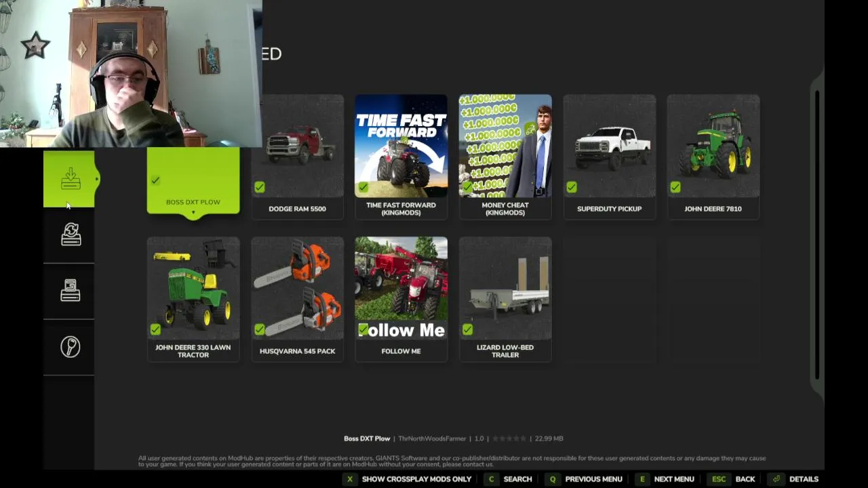Viewport: 868px width, 488px height.
Task: Click the Back button
Action: 745,479
